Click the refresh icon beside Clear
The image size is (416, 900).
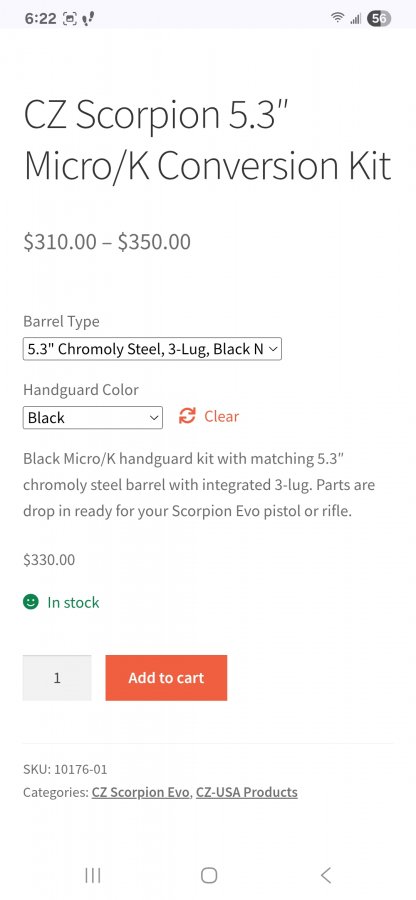click(187, 416)
